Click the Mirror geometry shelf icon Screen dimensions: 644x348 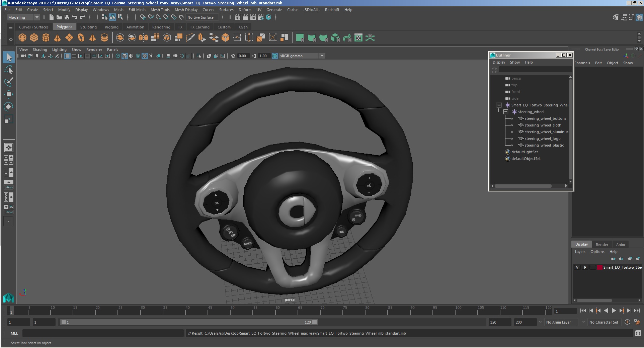pos(143,38)
